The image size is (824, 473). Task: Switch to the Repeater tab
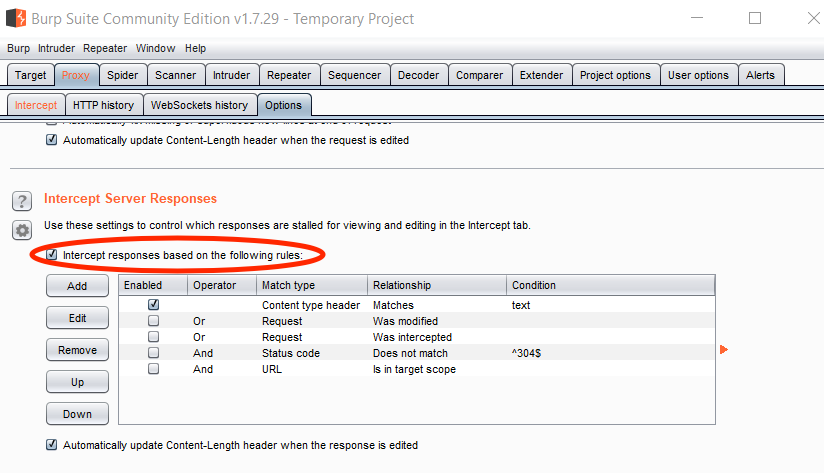pos(289,75)
